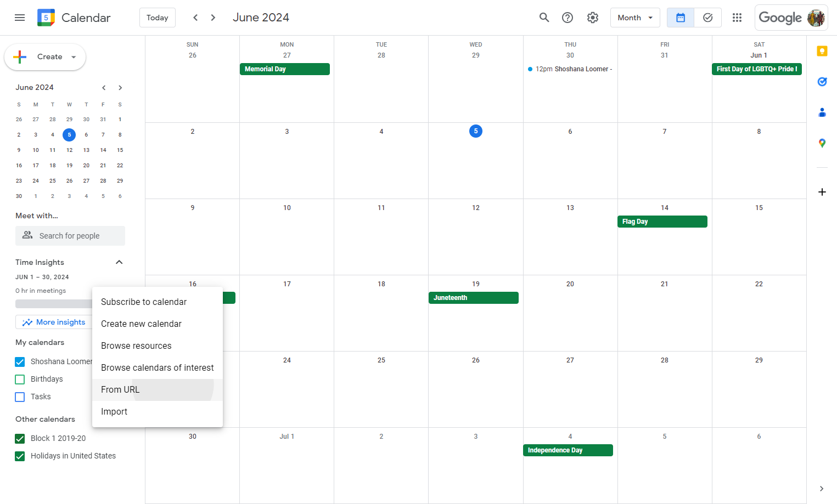Open the main menu hamburger icon
This screenshot has width=837, height=504.
point(20,18)
